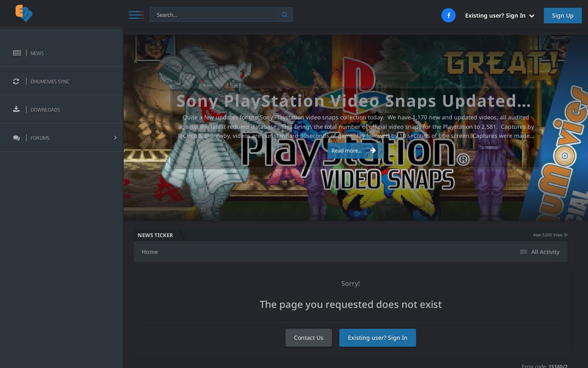Open the Sony PlayStation Video Snaps headline
The height and width of the screenshot is (368, 588).
pyautogui.click(x=354, y=101)
